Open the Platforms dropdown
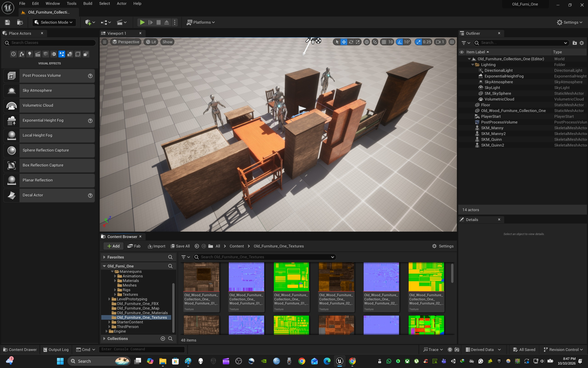The width and height of the screenshot is (588, 368). coord(201,22)
